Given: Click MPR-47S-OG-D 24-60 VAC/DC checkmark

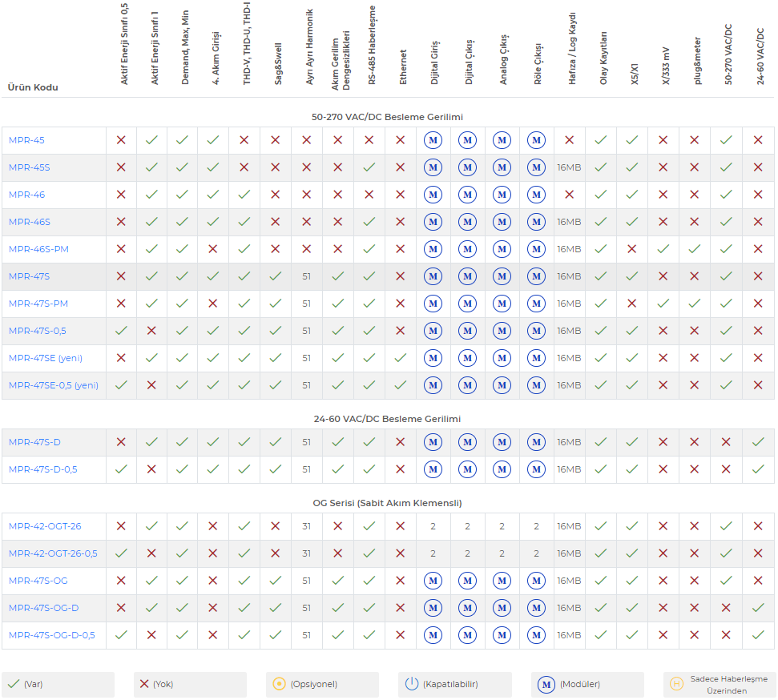Looking at the screenshot, I should (x=758, y=608).
